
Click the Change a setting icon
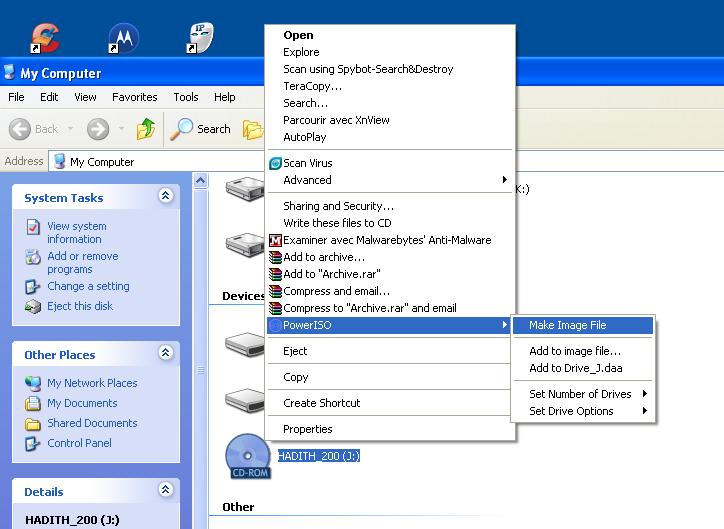32,287
